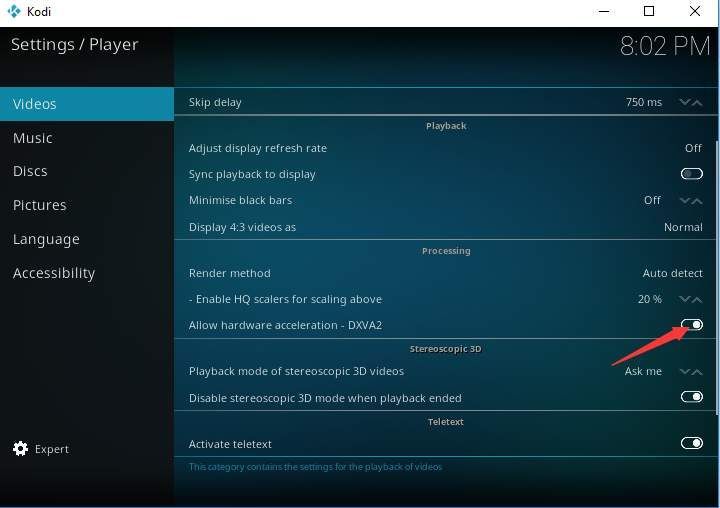The height and width of the screenshot is (508, 720).
Task: Lower HQ scalers percentage with down arrow
Action: coord(685,299)
